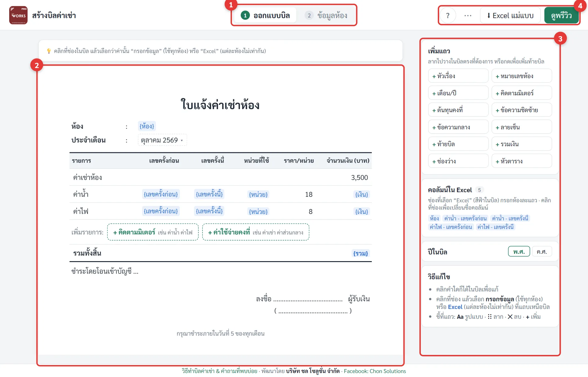This screenshot has width=588, height=377.
Task: Click ค่าน้ำ {เลขครั้งก่อน} placeholder
Action: tap(161, 194)
